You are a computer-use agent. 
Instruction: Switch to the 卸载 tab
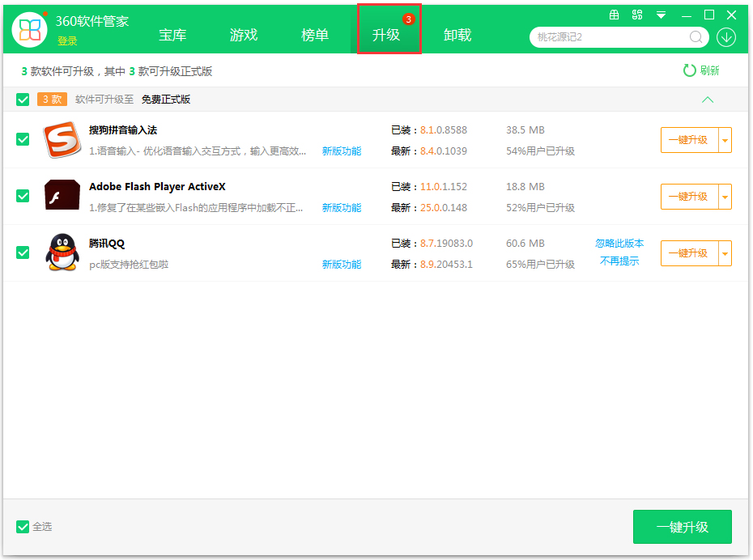point(457,35)
